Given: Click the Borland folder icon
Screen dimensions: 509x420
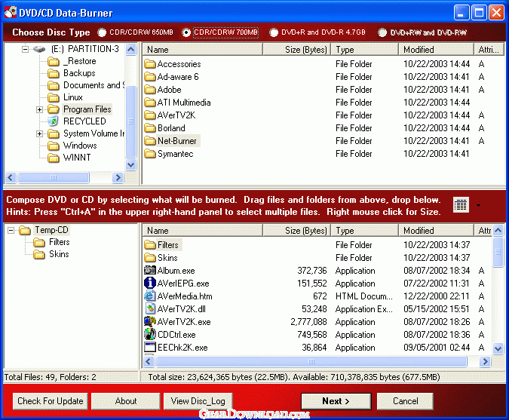Looking at the screenshot, I should (149, 128).
